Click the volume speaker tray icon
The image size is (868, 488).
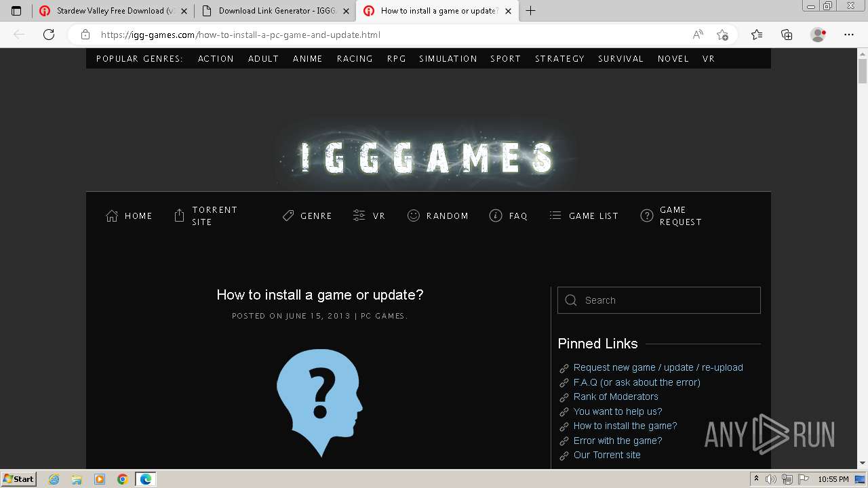(771, 479)
